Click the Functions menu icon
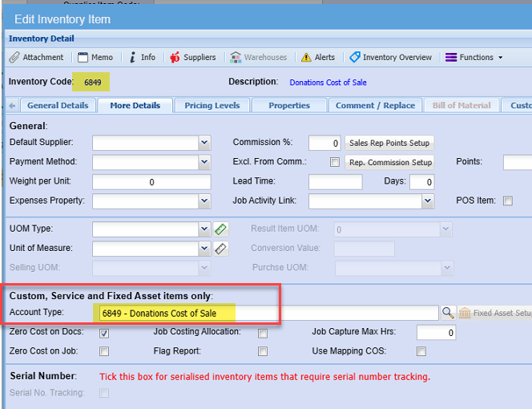The image size is (532, 409). click(x=451, y=58)
